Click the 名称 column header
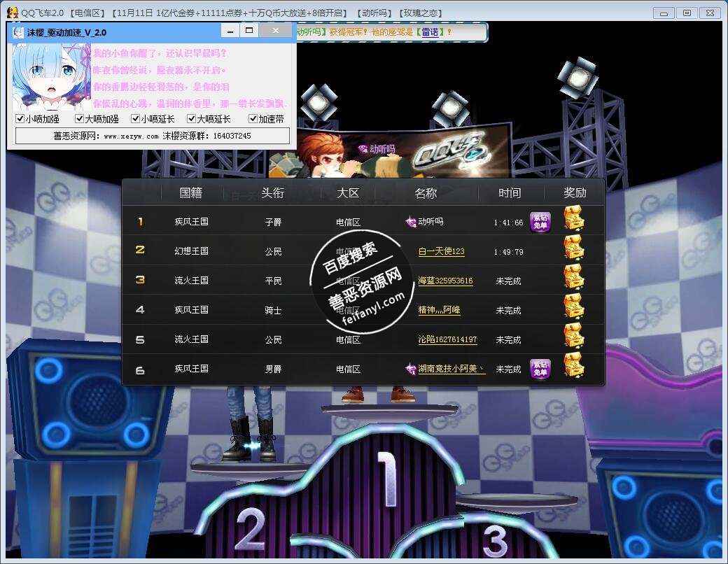This screenshot has width=728, height=564. click(426, 193)
